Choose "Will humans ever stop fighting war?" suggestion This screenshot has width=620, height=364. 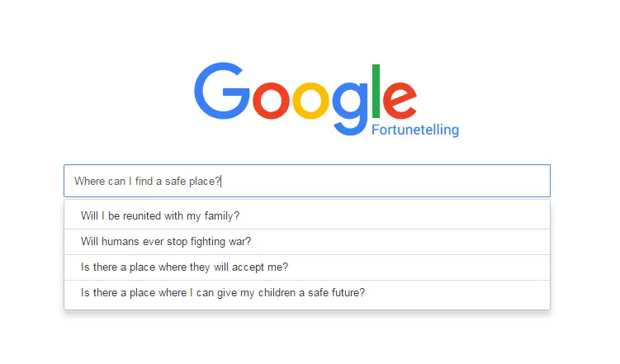coord(307,242)
